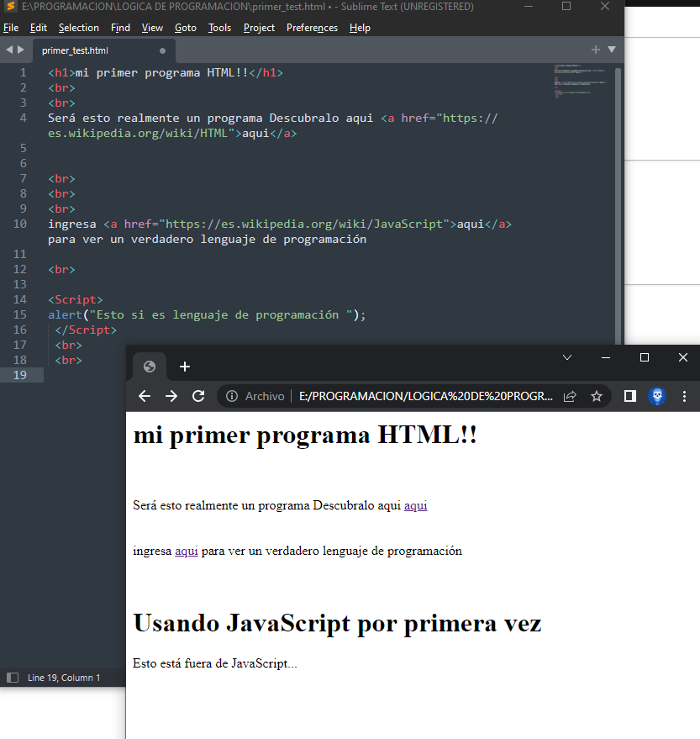Screen dimensions: 700x739
Task: Open the Goto menu
Action: (x=185, y=28)
